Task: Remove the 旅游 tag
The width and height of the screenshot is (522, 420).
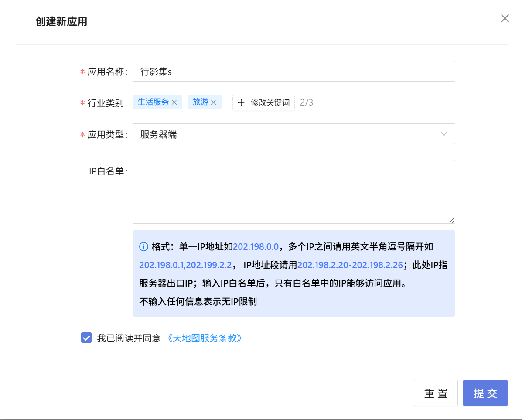Action: coord(214,102)
